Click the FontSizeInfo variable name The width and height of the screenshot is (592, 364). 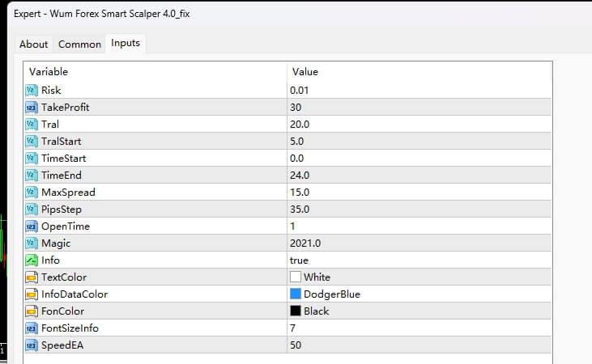point(70,328)
